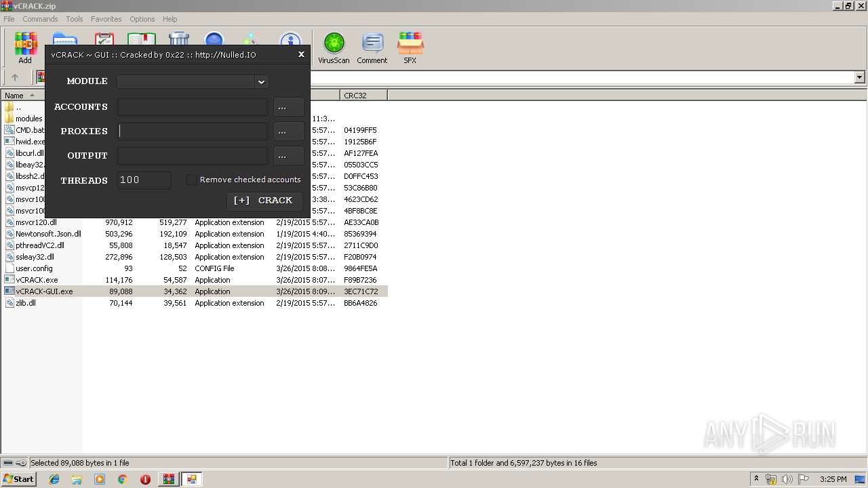Click the Info icon in WinRAR toolbar
This screenshot has width=868, height=488.
[290, 39]
